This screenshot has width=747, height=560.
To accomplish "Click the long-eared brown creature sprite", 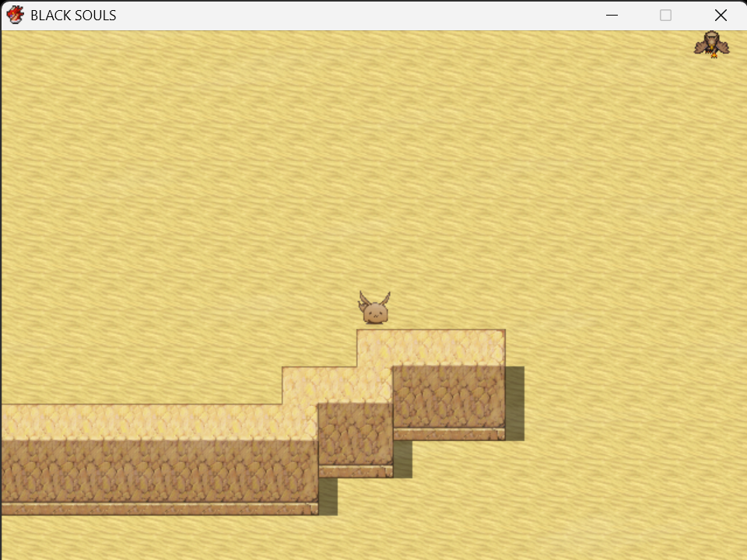I will (374, 308).
